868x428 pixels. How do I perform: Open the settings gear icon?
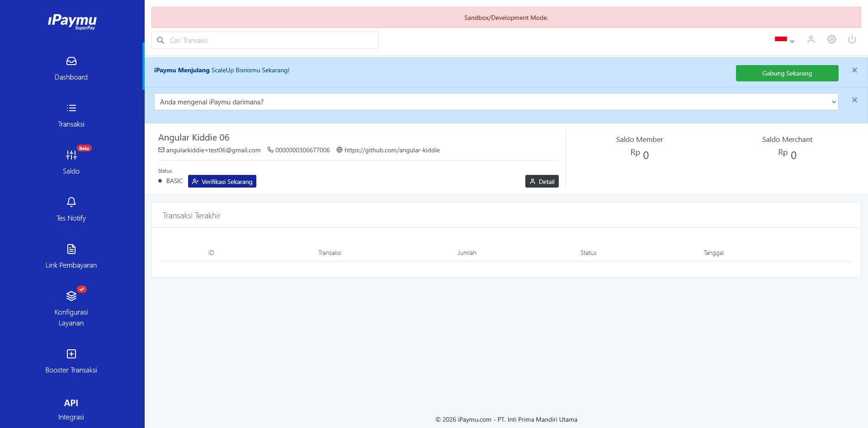(x=832, y=39)
